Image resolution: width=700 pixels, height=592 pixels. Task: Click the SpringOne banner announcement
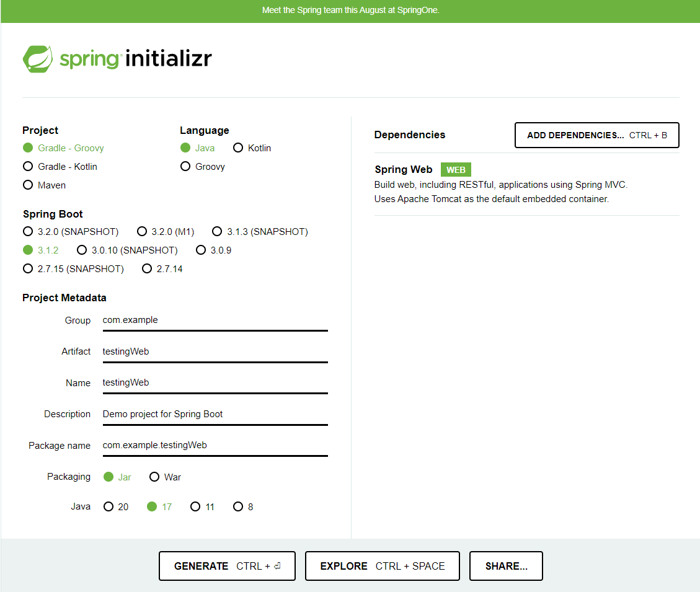coord(350,11)
